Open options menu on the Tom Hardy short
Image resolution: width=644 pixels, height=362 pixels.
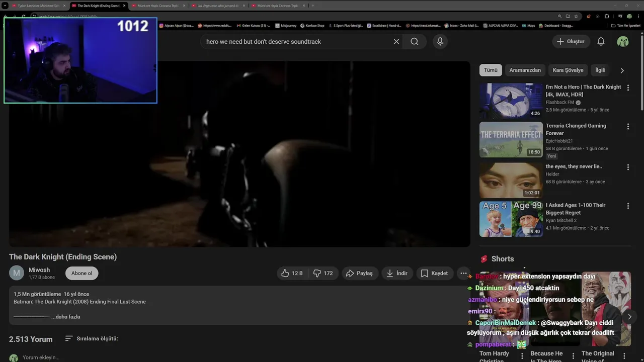pyautogui.click(x=522, y=356)
